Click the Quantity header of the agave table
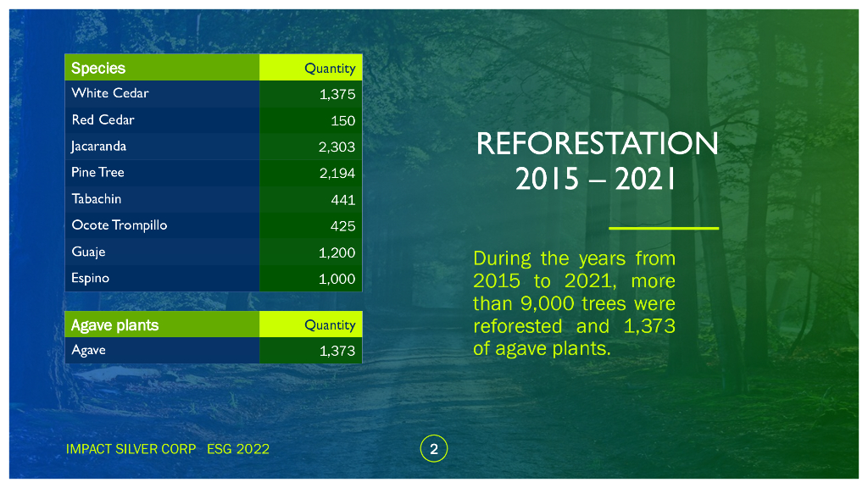The width and height of the screenshot is (868, 488). 310,324
